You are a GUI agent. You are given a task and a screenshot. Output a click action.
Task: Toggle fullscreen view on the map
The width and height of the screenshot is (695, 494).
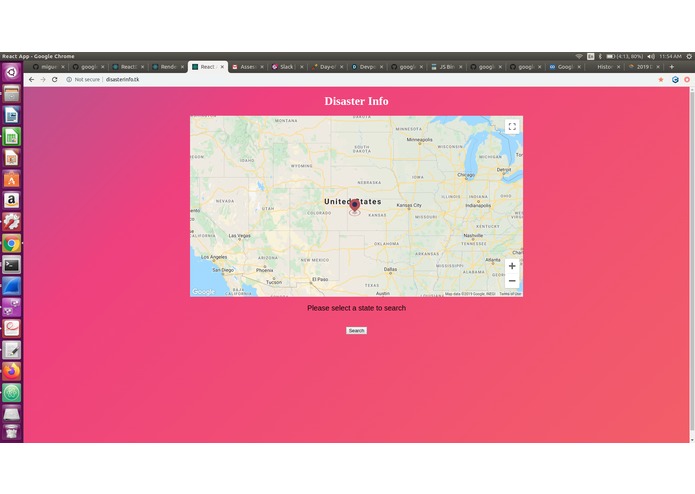click(x=512, y=127)
